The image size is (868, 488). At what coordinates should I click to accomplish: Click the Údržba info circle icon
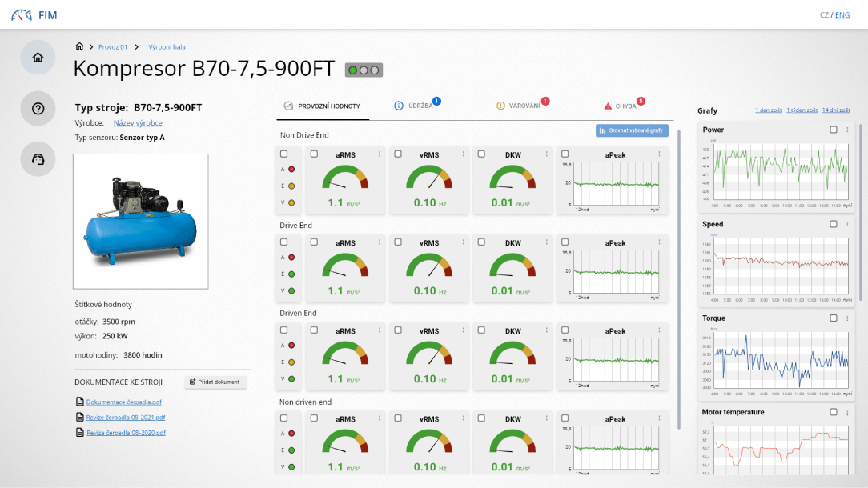(399, 106)
